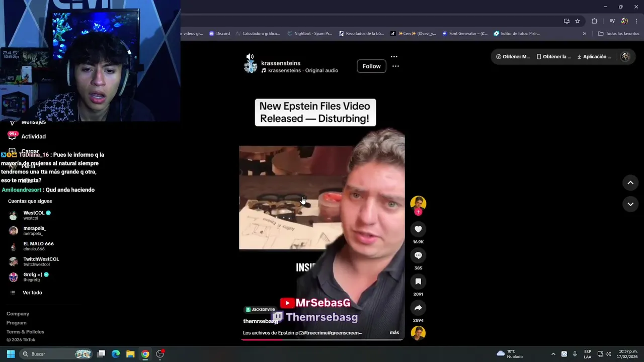Screen dimensions: 644x362
Task: Open themrsebasg username on video
Action: point(260,321)
